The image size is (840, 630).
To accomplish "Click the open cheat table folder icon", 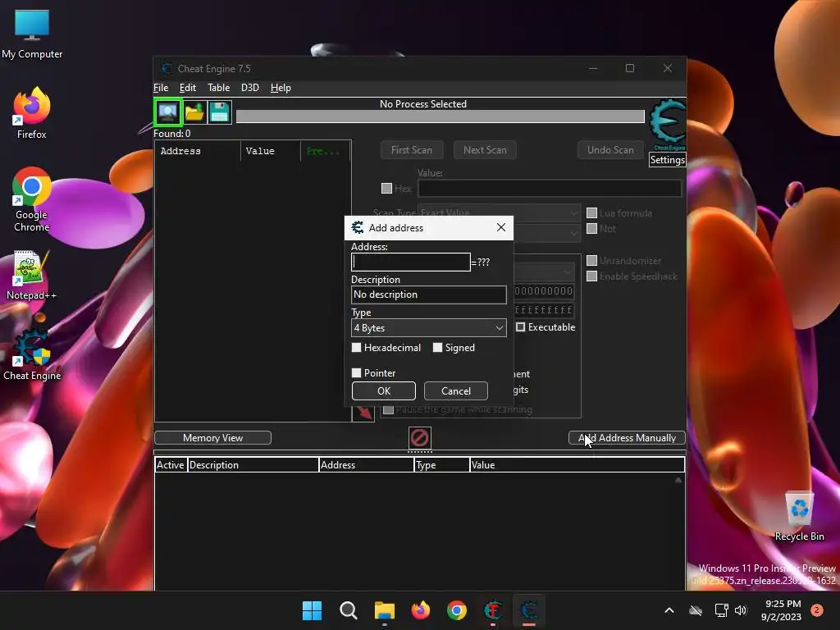I will 194,112.
